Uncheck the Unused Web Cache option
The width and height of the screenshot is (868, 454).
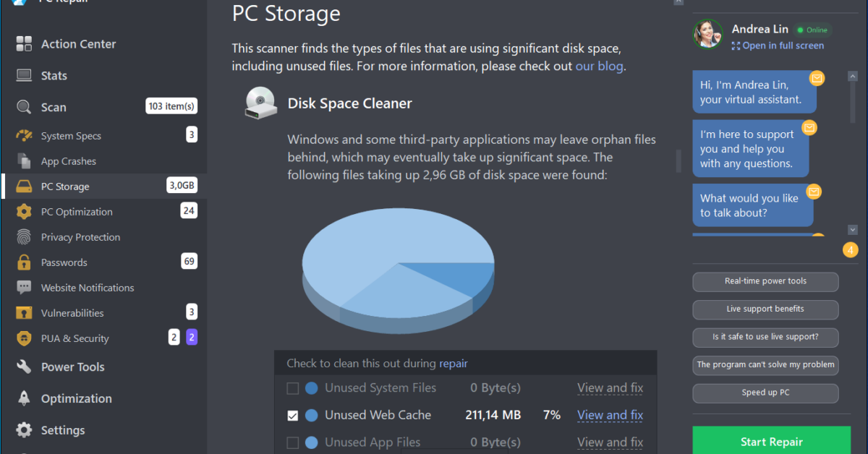[292, 415]
